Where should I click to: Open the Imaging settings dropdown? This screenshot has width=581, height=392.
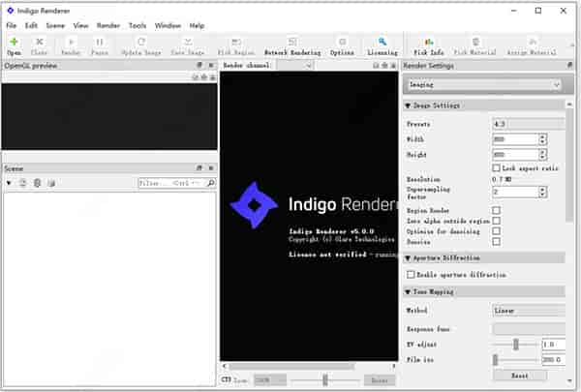pos(482,85)
